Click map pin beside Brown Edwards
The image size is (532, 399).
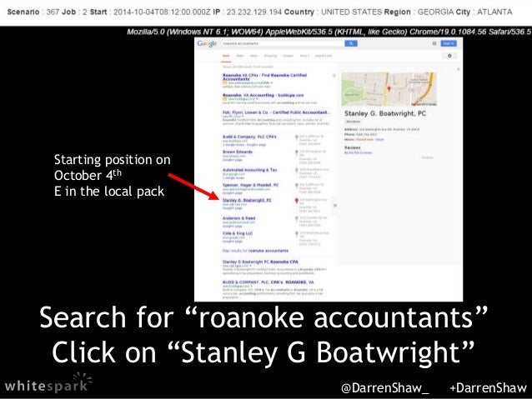pos(297,152)
